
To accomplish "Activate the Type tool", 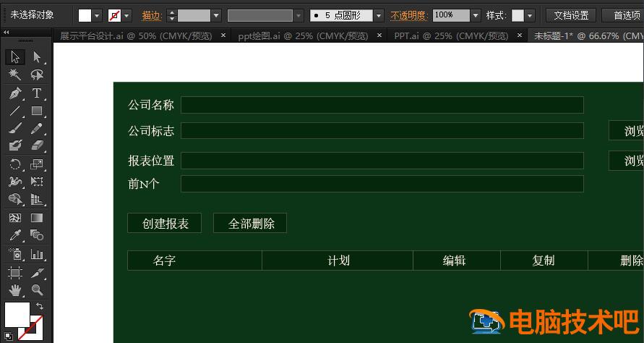I will (x=37, y=93).
